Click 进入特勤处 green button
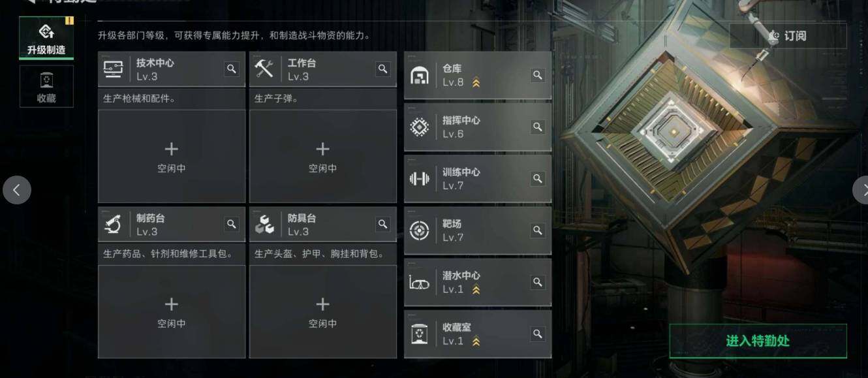 (758, 341)
